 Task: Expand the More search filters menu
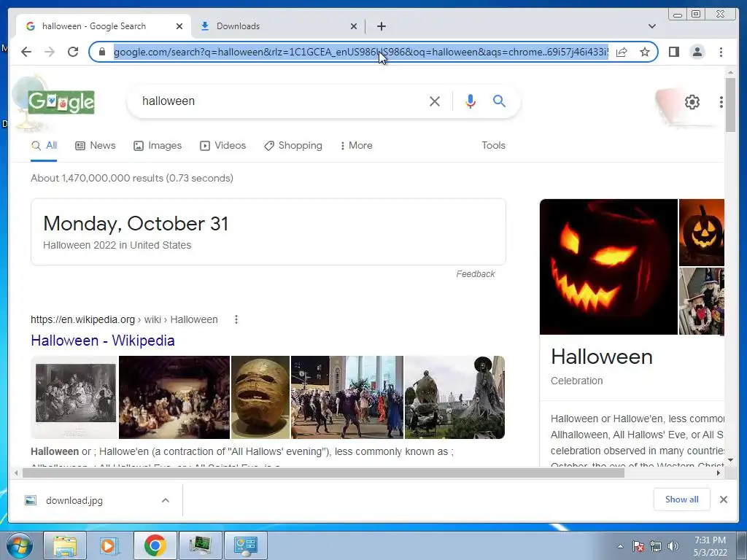(356, 146)
